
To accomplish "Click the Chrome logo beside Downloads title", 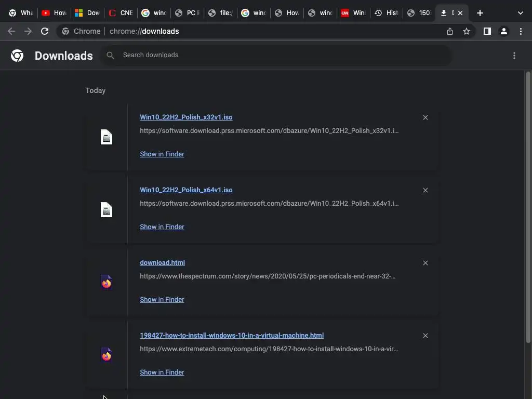I will click(x=17, y=56).
